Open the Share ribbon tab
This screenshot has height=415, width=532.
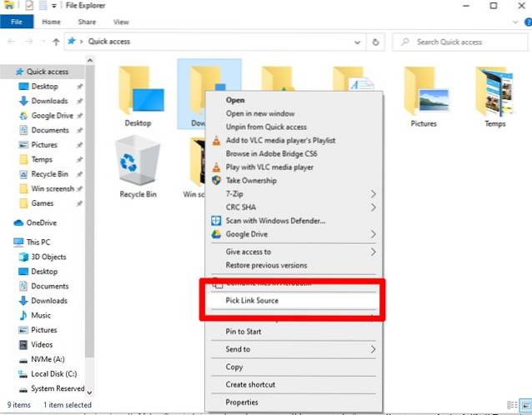87,22
